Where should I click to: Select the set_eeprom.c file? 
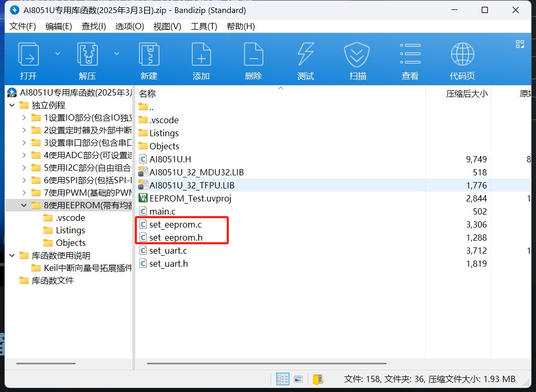(171, 224)
